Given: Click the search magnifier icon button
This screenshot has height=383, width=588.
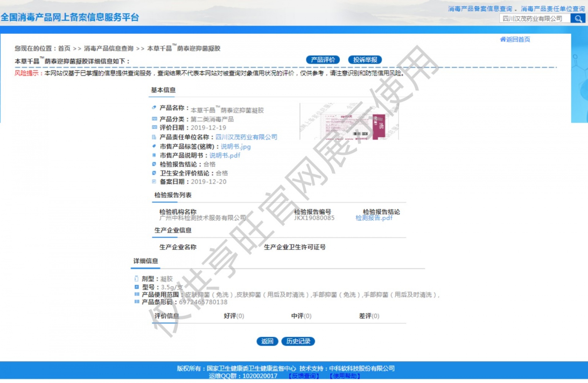Looking at the screenshot, I should (x=578, y=19).
